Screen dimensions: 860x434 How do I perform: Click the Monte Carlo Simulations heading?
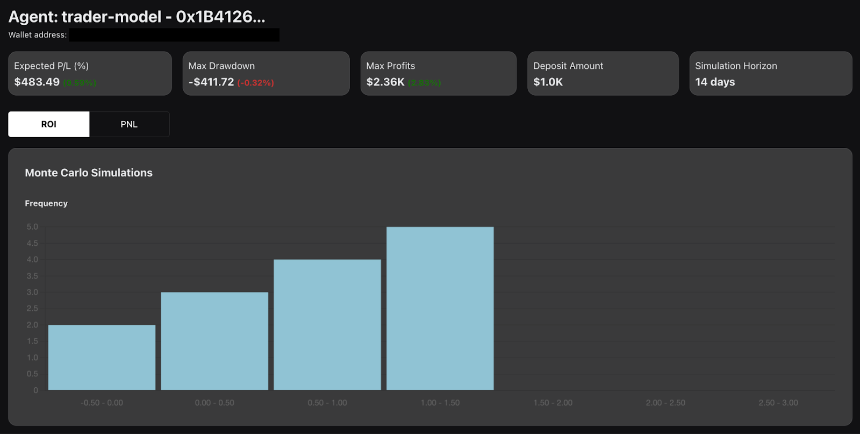pos(89,172)
